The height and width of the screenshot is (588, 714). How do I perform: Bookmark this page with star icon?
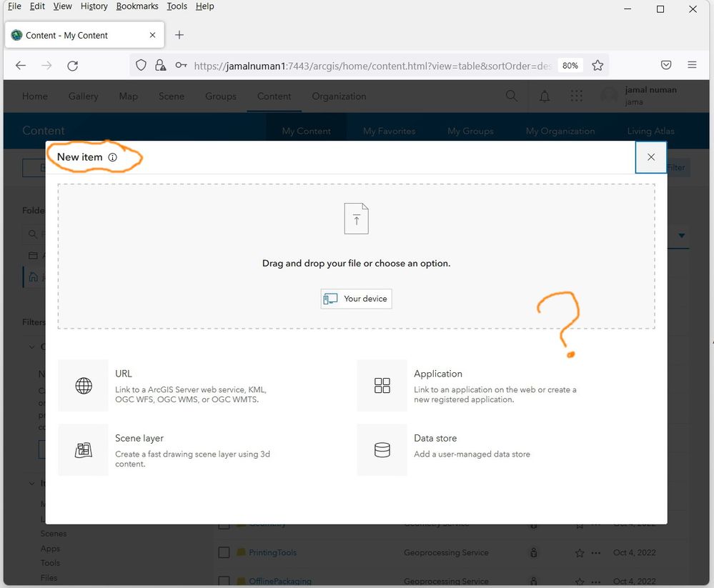click(598, 66)
